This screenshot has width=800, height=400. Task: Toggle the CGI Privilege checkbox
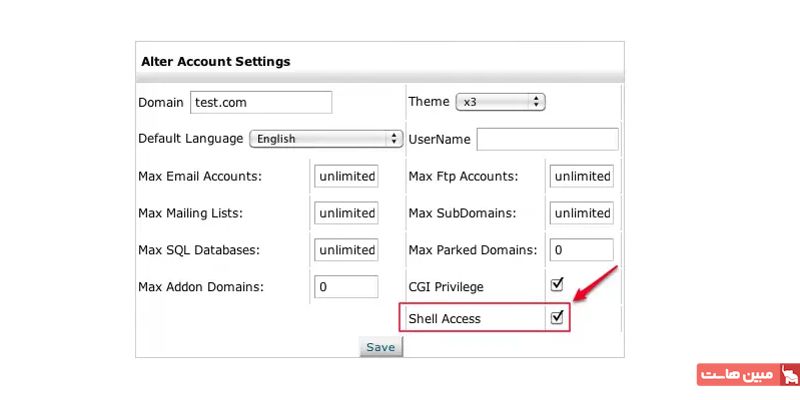(558, 286)
